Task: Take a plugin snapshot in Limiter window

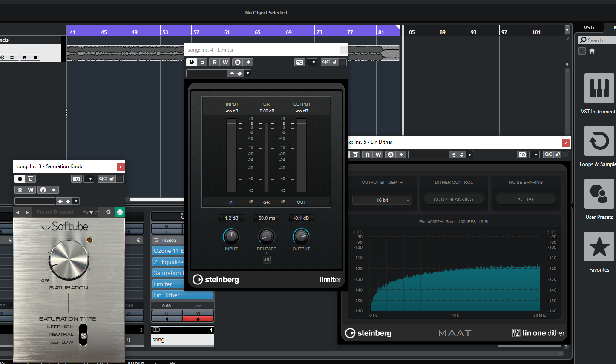Action: tap(300, 62)
